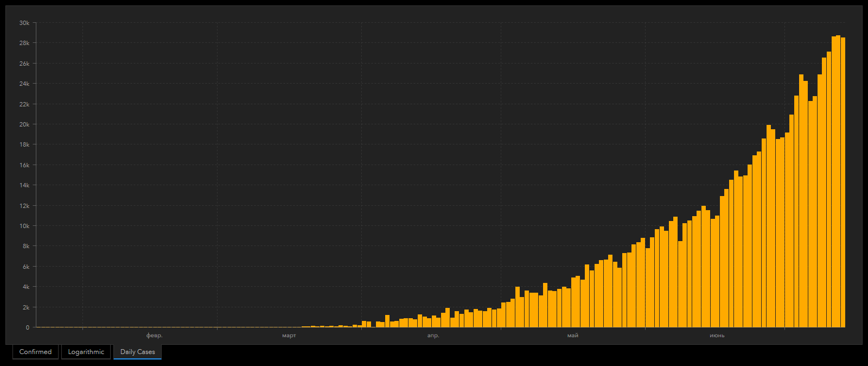Click the last bar on the far right
Screen dimensions: 868x366
click(x=843, y=185)
